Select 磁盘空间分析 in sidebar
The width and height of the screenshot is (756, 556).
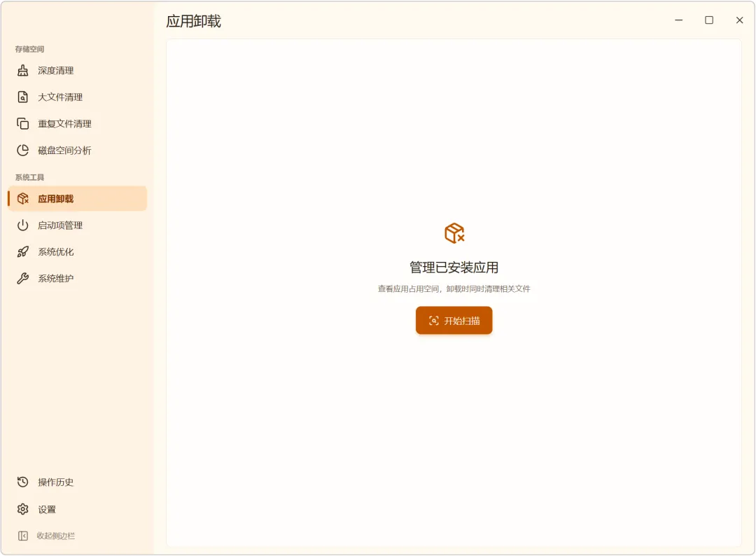[77, 151]
